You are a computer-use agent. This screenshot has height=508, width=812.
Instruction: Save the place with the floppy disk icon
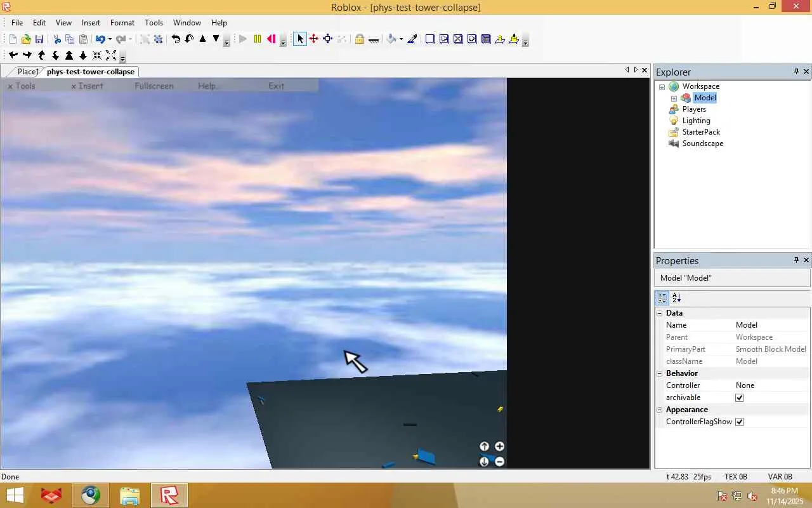coord(39,39)
